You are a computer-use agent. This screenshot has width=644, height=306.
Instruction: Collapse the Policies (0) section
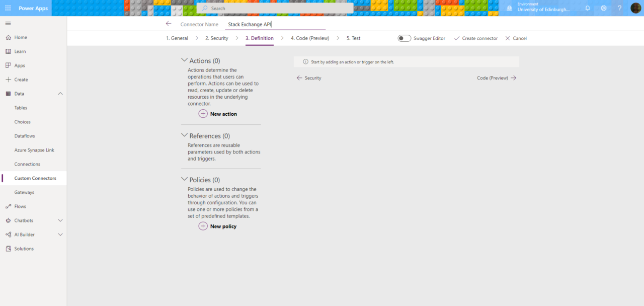(184, 179)
